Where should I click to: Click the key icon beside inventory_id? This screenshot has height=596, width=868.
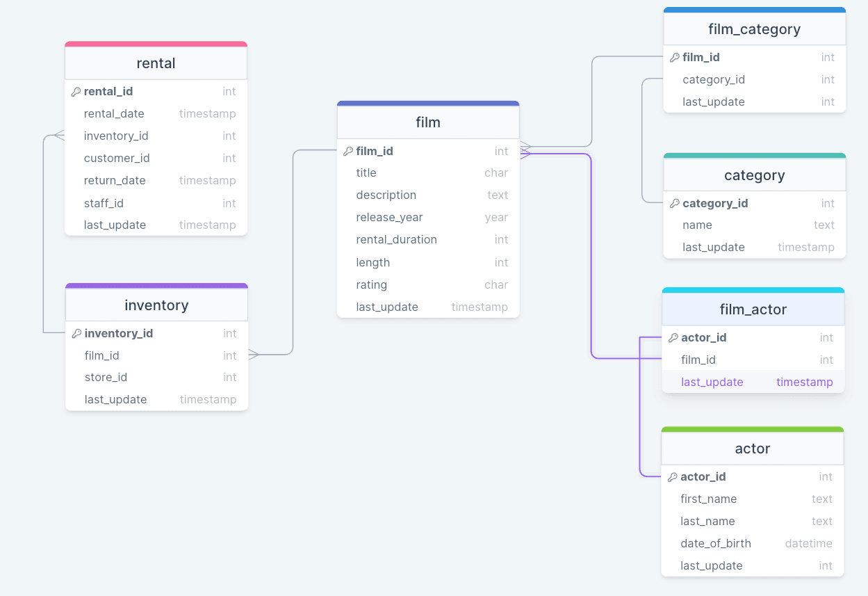pos(76,333)
